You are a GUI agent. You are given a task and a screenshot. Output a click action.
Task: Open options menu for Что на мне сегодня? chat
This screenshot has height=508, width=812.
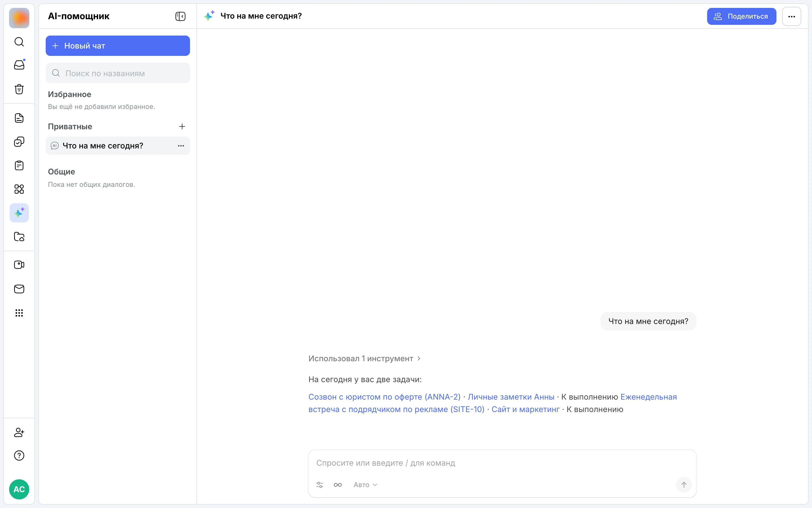coord(181,145)
